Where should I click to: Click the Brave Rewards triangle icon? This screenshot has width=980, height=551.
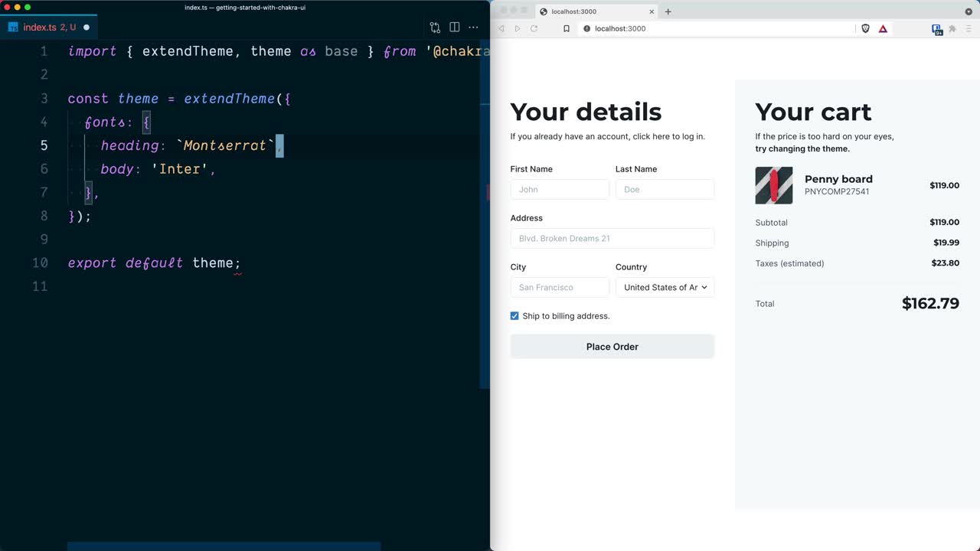tap(883, 28)
